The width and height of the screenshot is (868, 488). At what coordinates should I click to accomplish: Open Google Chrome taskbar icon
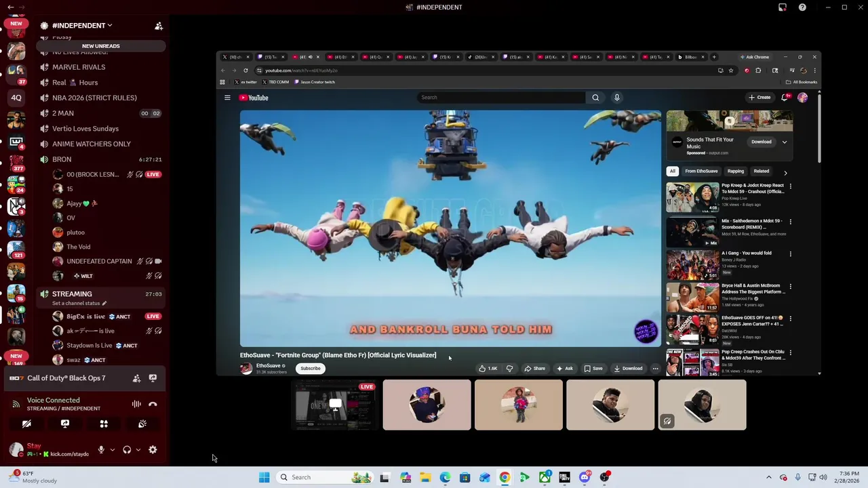coord(505,477)
